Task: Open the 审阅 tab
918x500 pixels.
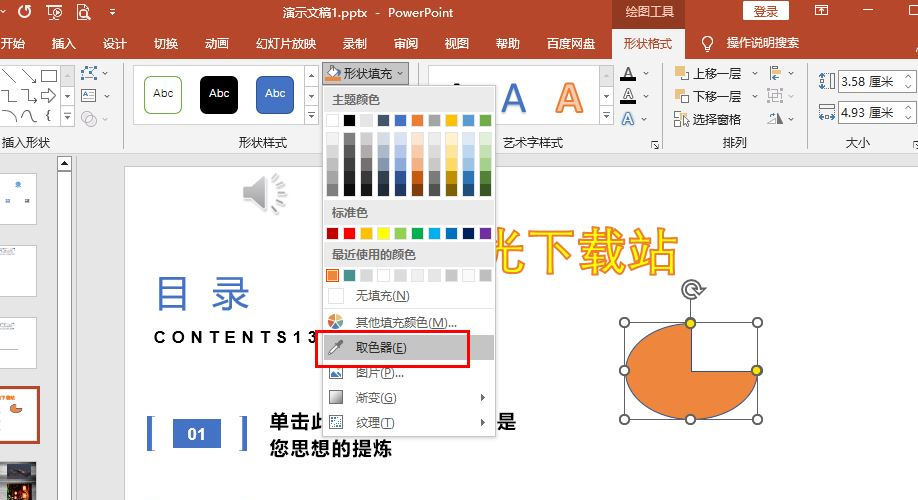Action: tap(406, 43)
